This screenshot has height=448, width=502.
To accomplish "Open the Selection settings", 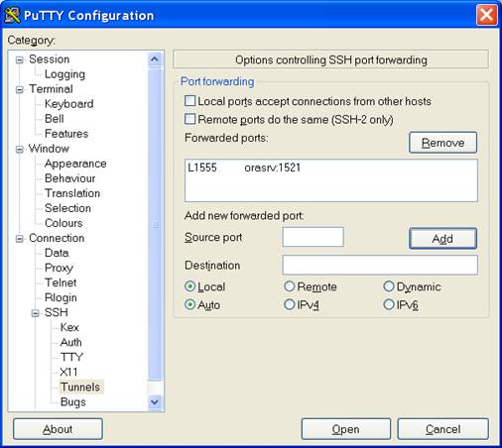I will (x=67, y=208).
